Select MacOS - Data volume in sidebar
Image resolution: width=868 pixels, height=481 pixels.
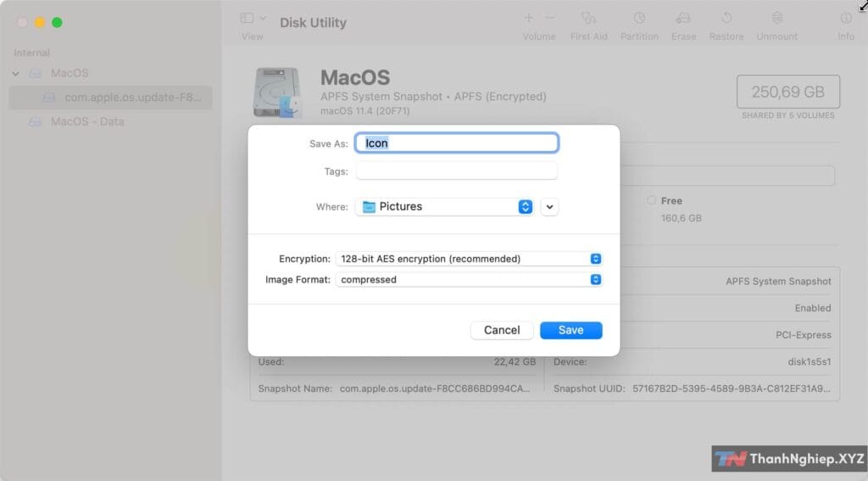point(87,121)
